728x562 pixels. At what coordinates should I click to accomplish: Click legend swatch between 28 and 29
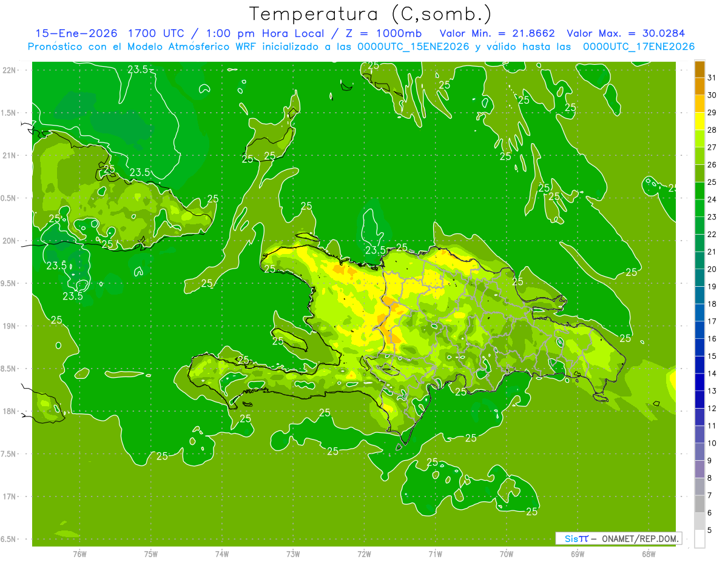tap(699, 121)
